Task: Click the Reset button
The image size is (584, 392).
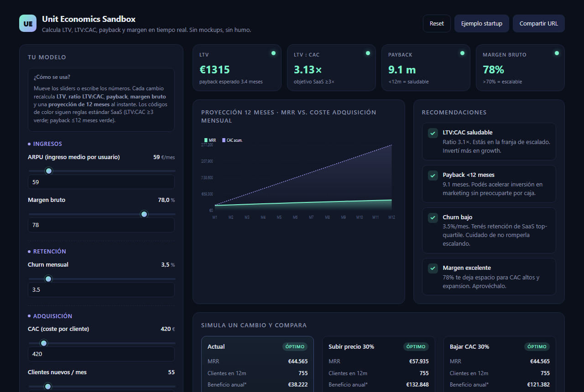Action: click(x=437, y=24)
